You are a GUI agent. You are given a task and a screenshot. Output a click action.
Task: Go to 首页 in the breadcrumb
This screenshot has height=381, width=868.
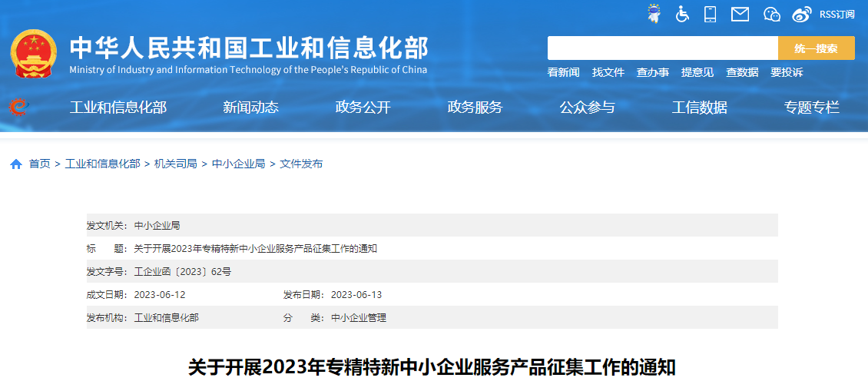click(39, 164)
